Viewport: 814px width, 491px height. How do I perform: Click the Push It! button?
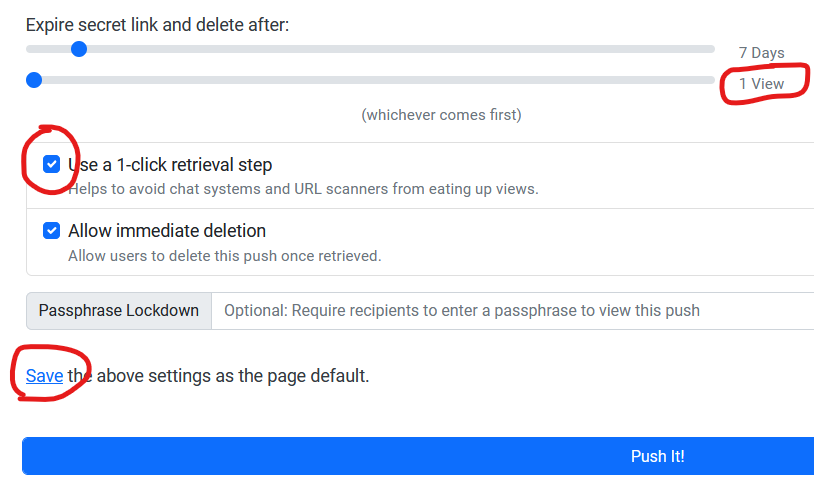(418, 456)
